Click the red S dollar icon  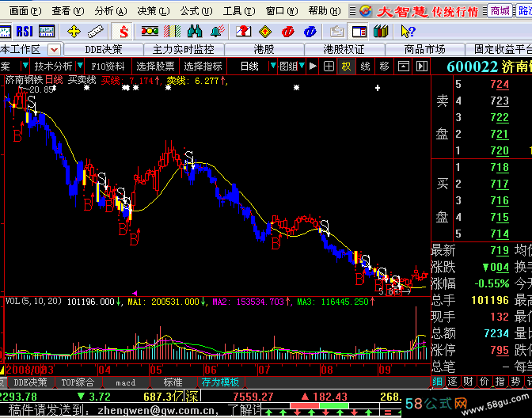(x=123, y=32)
